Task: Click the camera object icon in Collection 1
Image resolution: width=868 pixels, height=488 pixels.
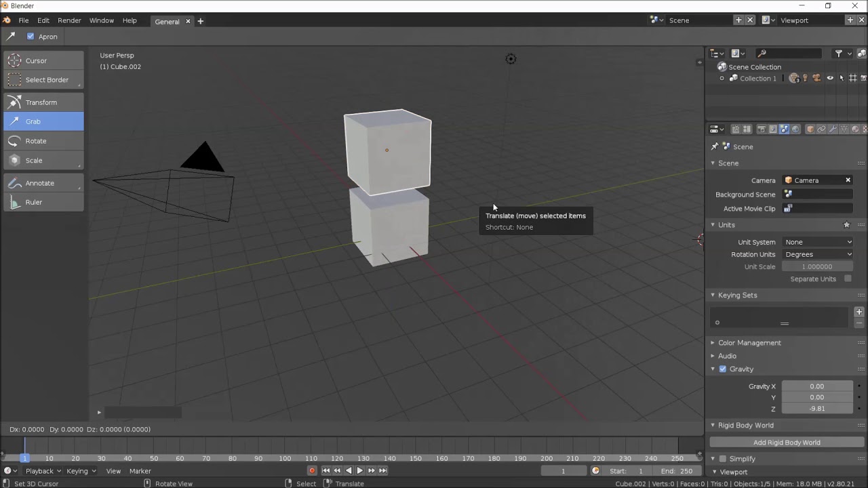Action: coord(816,78)
